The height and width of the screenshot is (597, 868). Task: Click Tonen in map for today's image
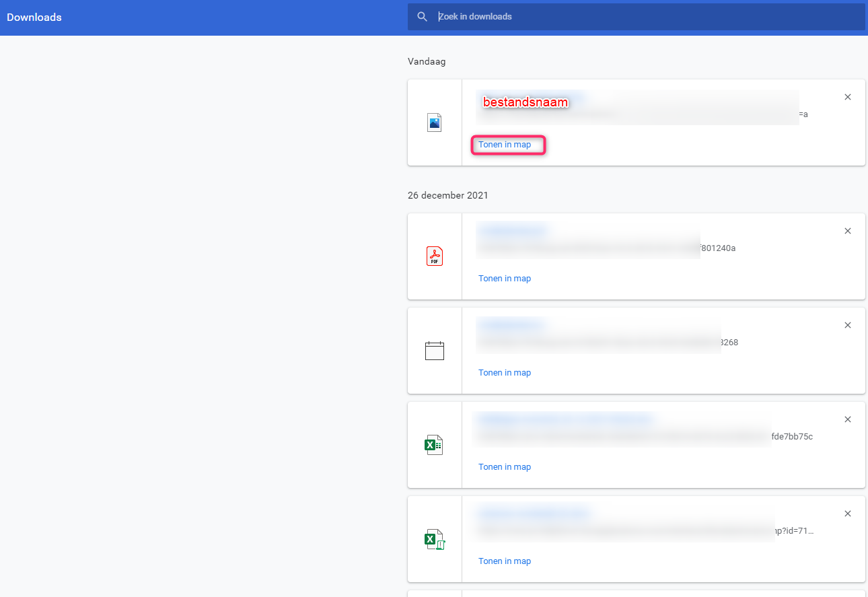pyautogui.click(x=505, y=145)
